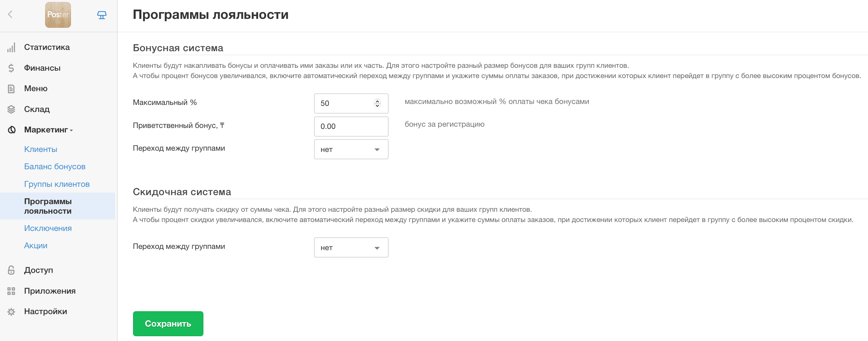
Task: Open Склад section
Action: click(x=37, y=109)
